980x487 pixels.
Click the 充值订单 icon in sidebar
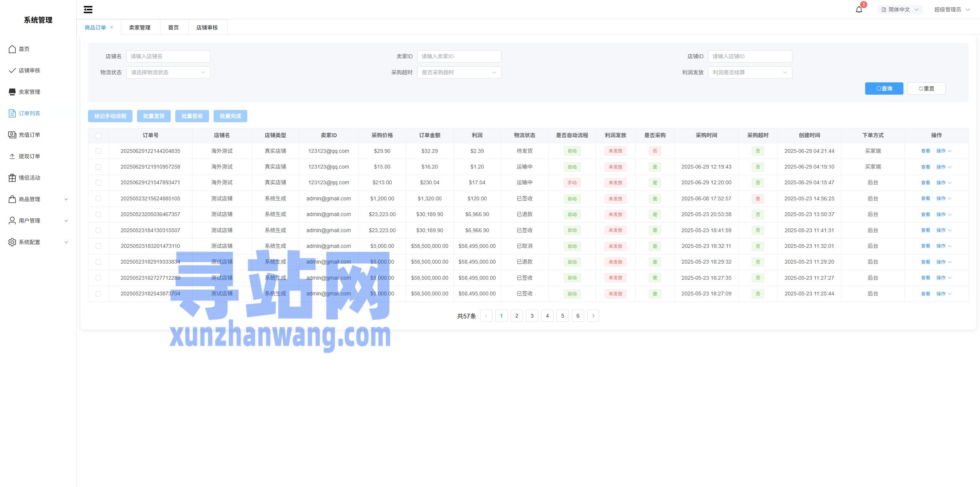coord(12,135)
